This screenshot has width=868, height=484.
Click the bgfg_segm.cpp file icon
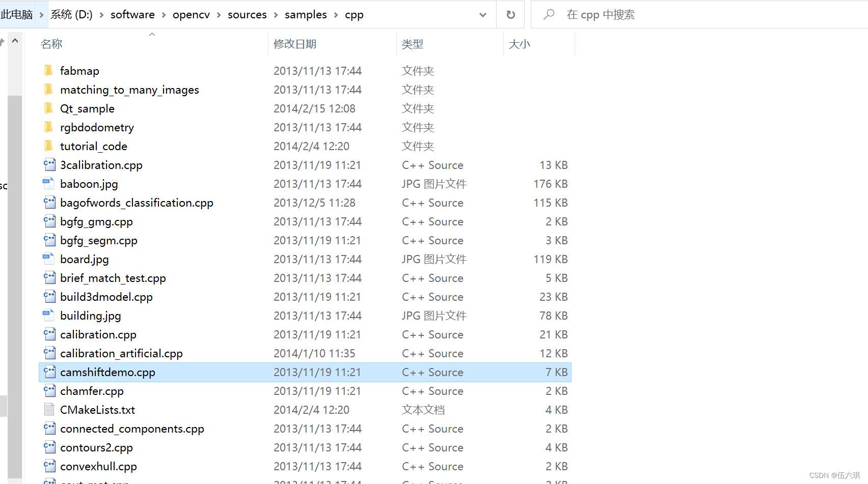[x=49, y=240]
